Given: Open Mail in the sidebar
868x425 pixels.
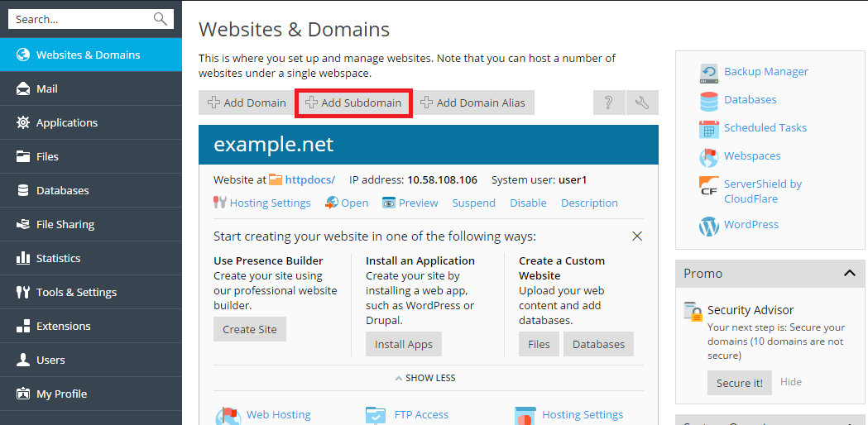Looking at the screenshot, I should click(47, 88).
